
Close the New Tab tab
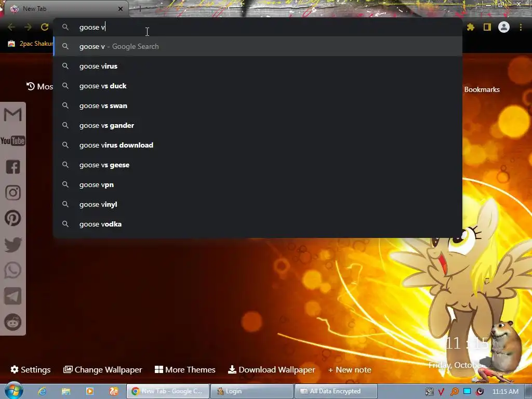121,9
